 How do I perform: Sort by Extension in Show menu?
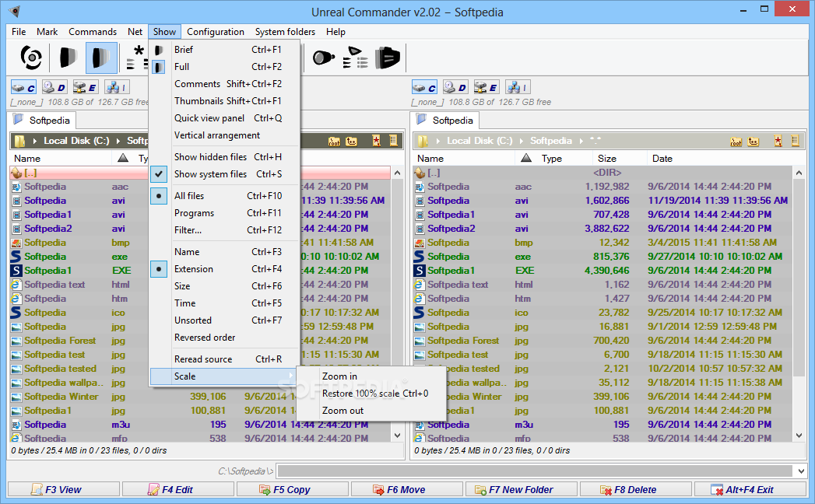pyautogui.click(x=224, y=269)
